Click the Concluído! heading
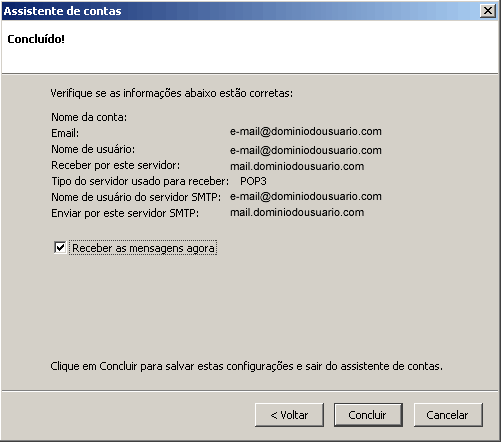Viewport: 501px width, 442px height. [x=36, y=39]
